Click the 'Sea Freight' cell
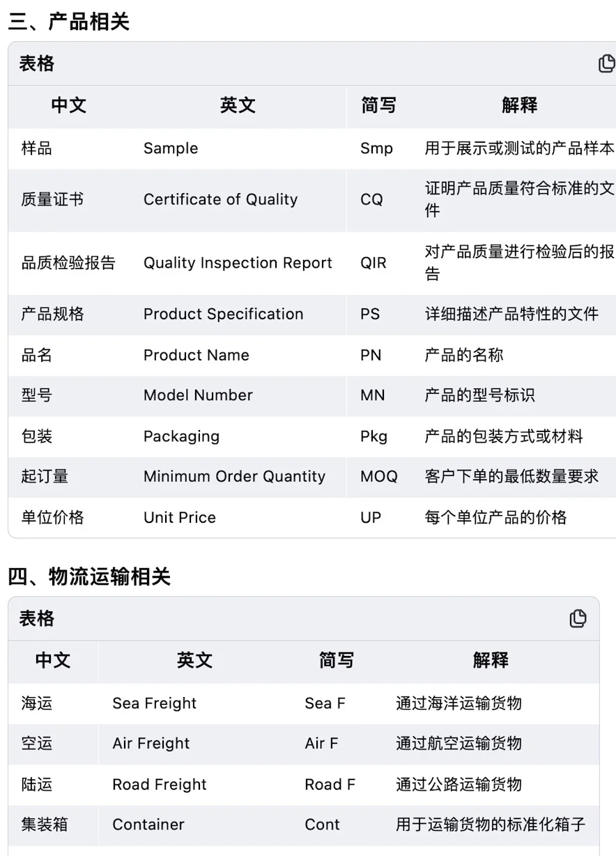Viewport: 616px width, 856px height. [x=154, y=703]
